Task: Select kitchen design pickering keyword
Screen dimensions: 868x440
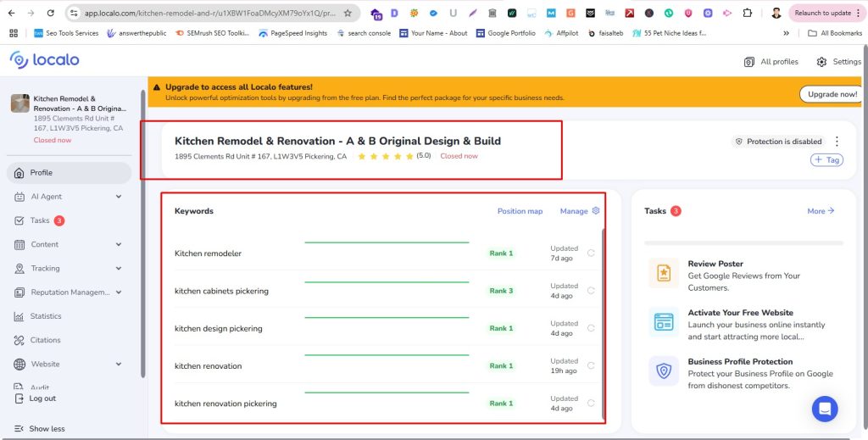Action: tap(218, 329)
